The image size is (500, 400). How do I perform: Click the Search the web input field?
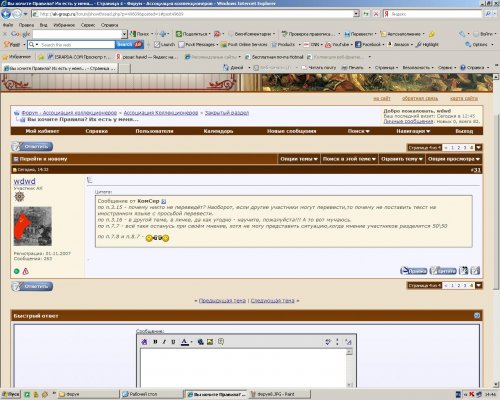(x=77, y=44)
